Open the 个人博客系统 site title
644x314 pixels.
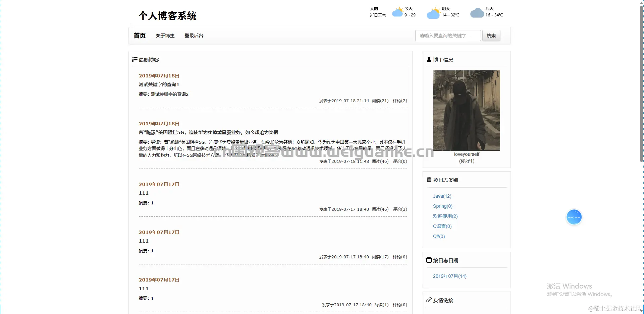pyautogui.click(x=167, y=16)
